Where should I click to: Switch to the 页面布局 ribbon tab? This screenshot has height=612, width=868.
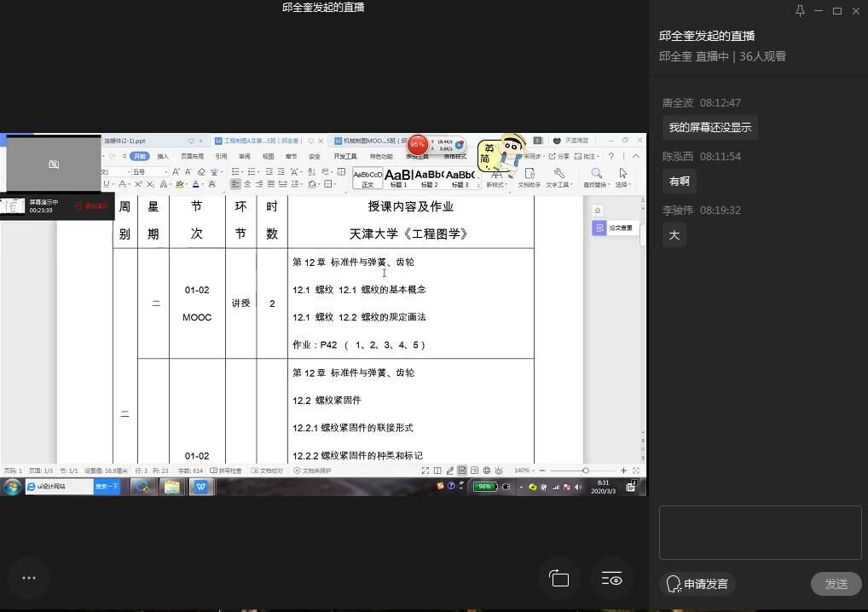192,157
